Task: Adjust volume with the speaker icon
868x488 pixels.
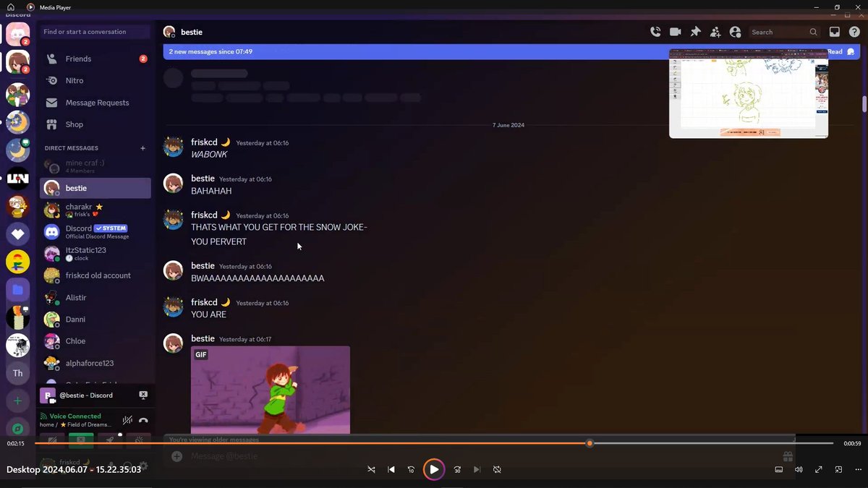Action: [x=799, y=469]
